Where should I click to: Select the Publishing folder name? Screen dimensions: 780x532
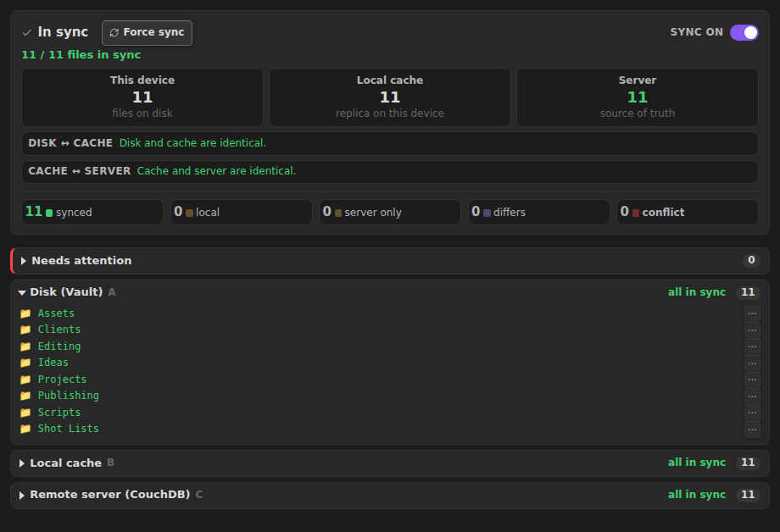click(69, 396)
